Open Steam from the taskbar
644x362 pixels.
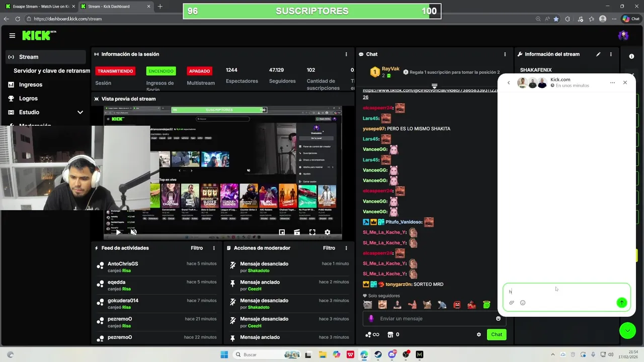378,354
